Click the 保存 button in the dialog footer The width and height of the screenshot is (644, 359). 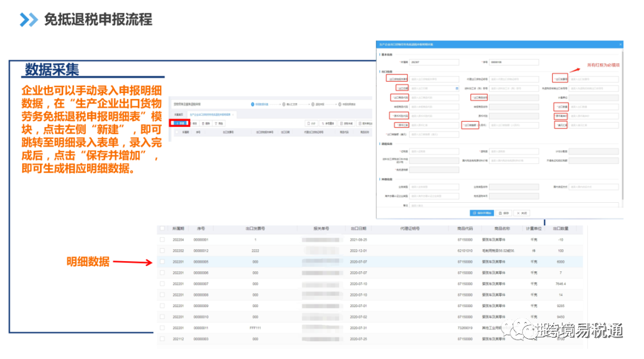point(503,213)
